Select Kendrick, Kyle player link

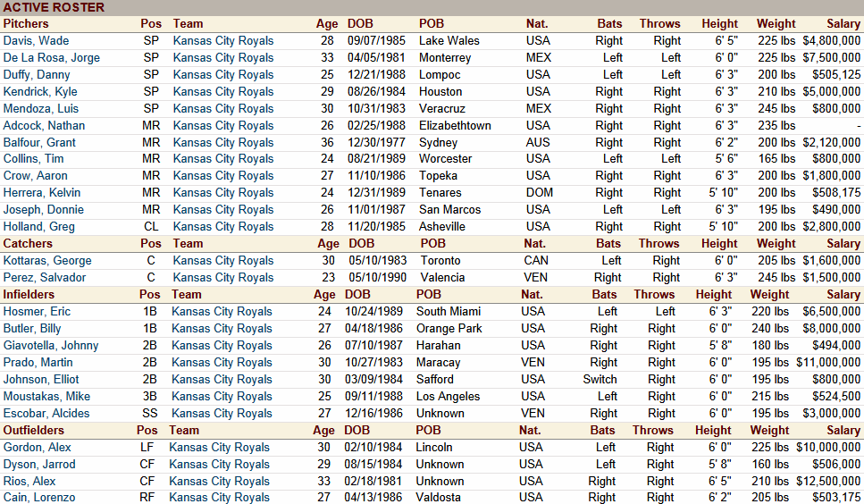pyautogui.click(x=40, y=92)
